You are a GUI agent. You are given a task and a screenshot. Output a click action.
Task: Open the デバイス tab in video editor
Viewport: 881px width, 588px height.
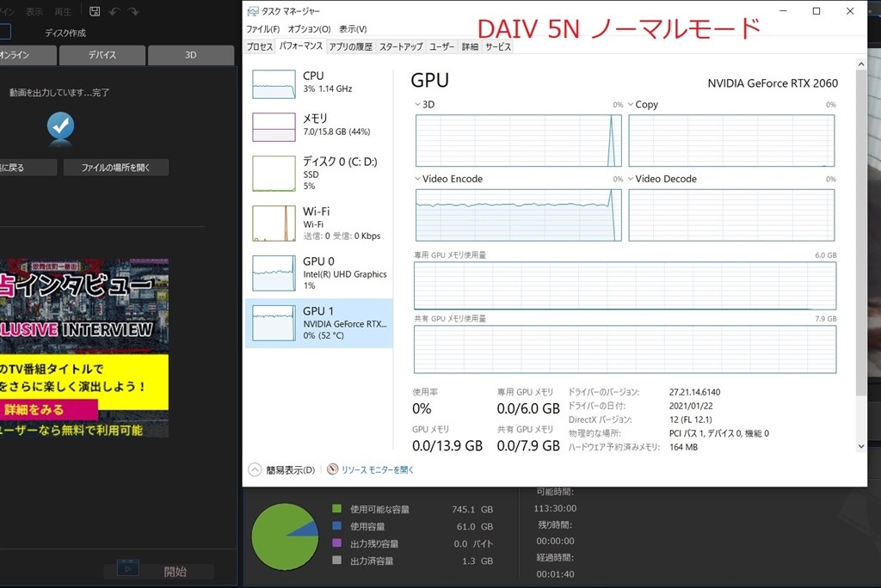[x=102, y=55]
